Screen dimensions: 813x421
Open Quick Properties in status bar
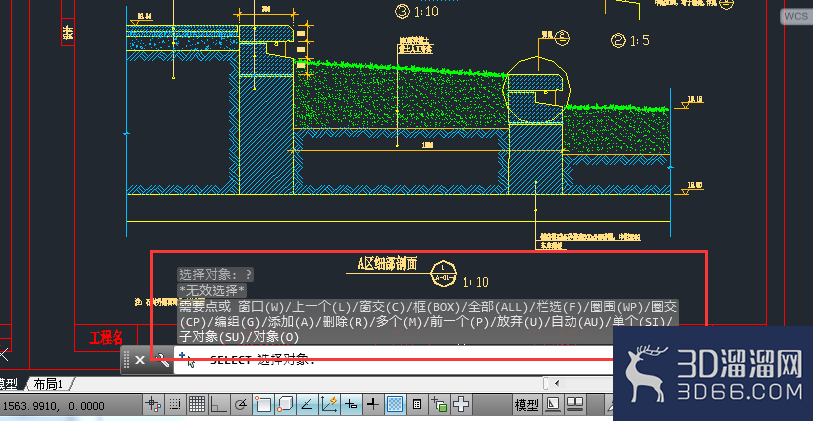point(417,404)
